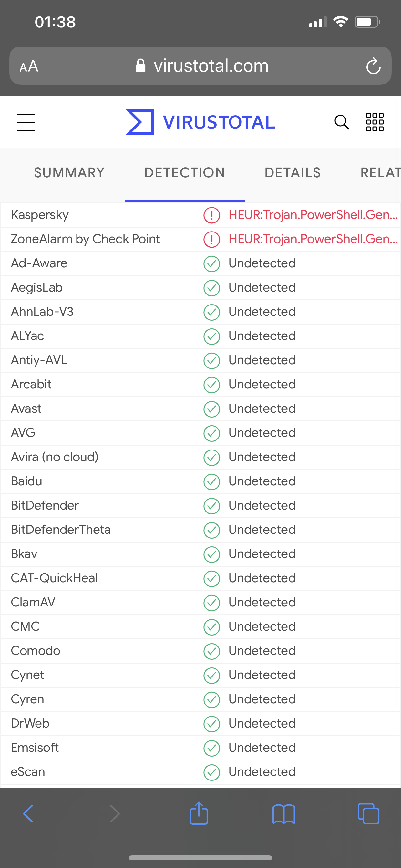Show open tabs in Safari
The height and width of the screenshot is (868, 401).
click(368, 814)
